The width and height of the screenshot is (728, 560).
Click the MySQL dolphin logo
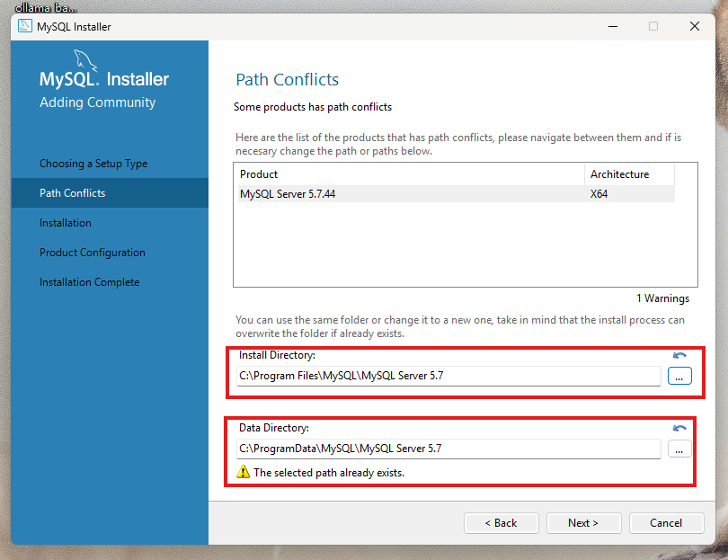point(85,61)
